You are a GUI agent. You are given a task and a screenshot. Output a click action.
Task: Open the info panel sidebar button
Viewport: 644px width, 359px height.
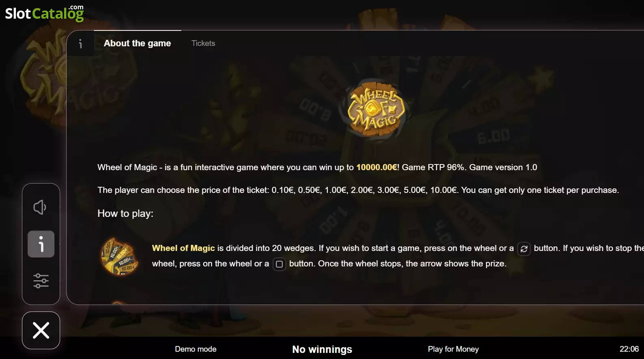(x=41, y=244)
